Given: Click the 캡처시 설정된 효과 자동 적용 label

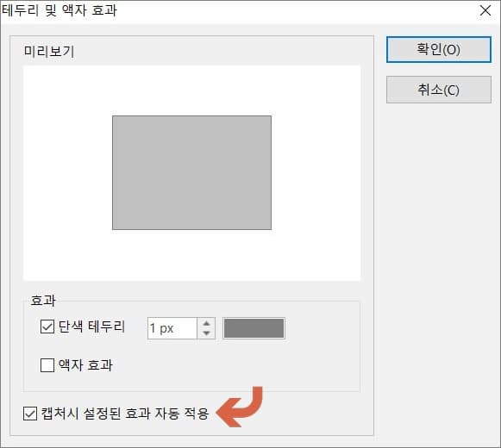Looking at the screenshot, I should (x=125, y=414).
